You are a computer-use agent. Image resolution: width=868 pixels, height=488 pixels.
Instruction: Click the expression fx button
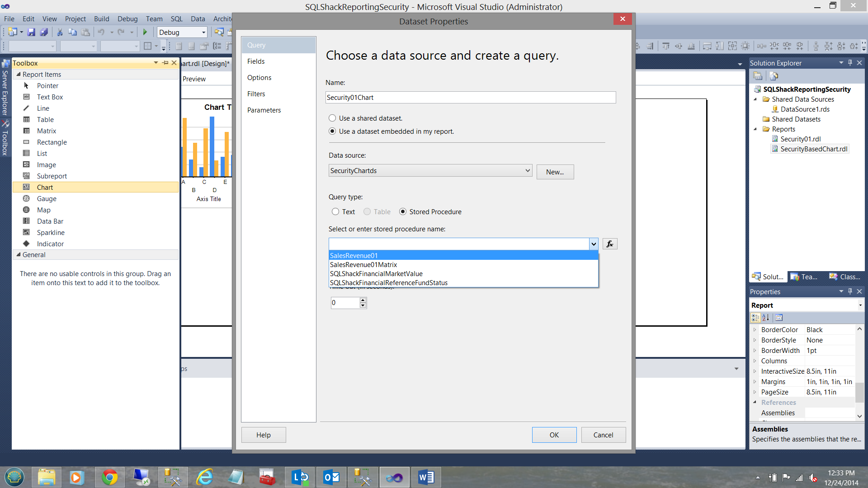click(x=609, y=244)
